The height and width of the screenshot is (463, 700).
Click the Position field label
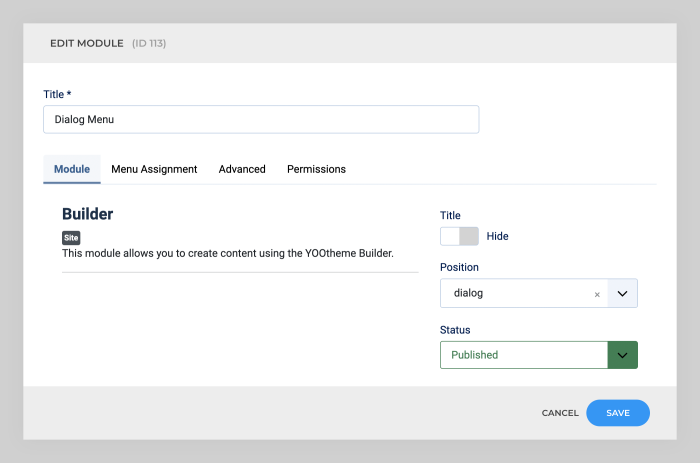click(459, 267)
